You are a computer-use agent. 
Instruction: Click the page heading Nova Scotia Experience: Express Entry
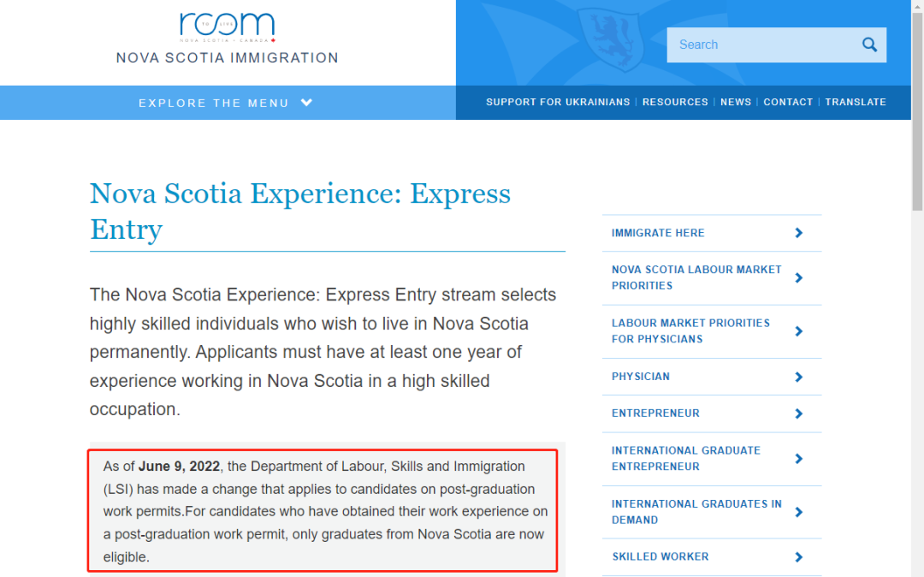(300, 211)
